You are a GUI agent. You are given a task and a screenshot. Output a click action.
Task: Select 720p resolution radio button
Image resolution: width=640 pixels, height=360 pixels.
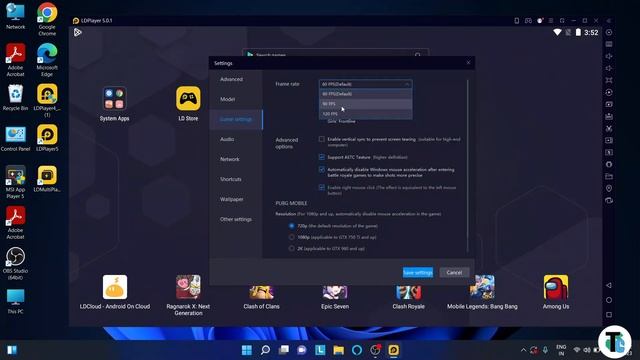(291, 226)
